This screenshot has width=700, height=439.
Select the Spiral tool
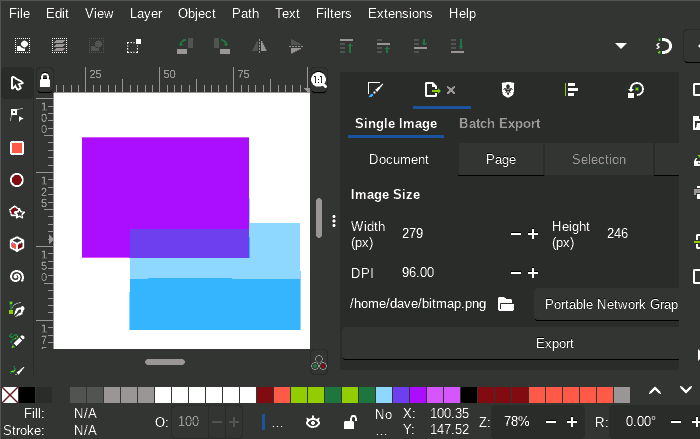point(17,276)
